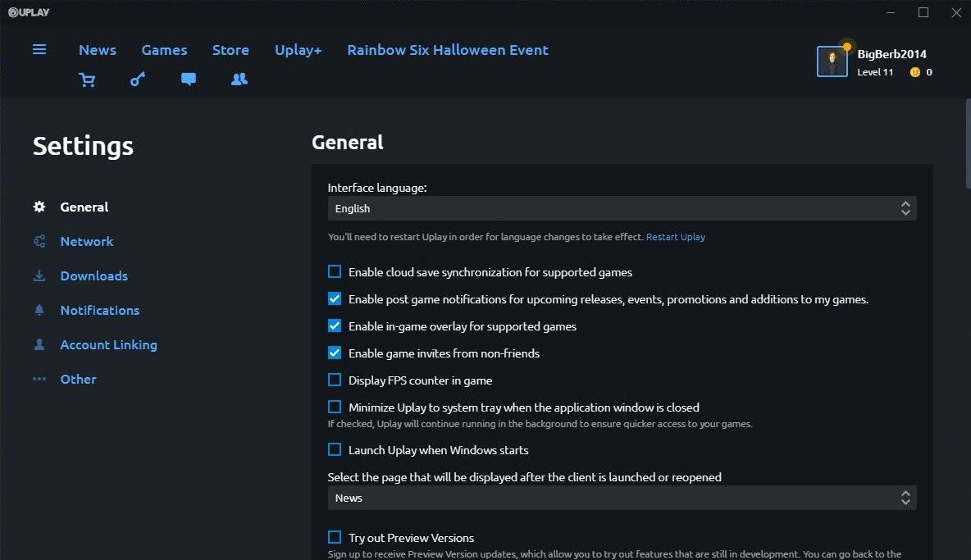Click the Network sidebar icon

(39, 241)
